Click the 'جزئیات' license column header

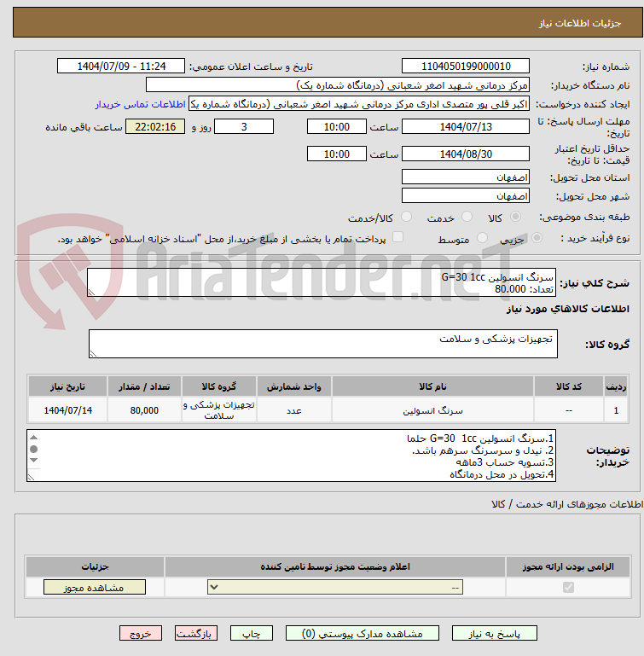coord(95,566)
